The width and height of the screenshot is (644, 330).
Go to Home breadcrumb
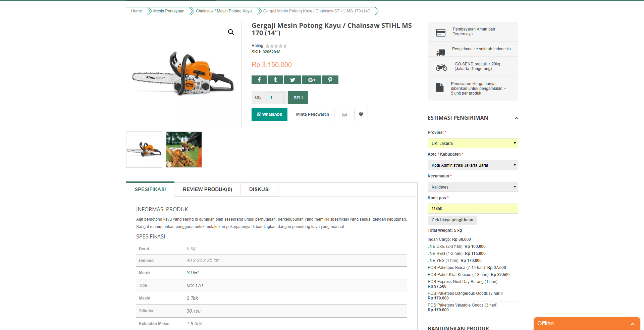tap(137, 11)
